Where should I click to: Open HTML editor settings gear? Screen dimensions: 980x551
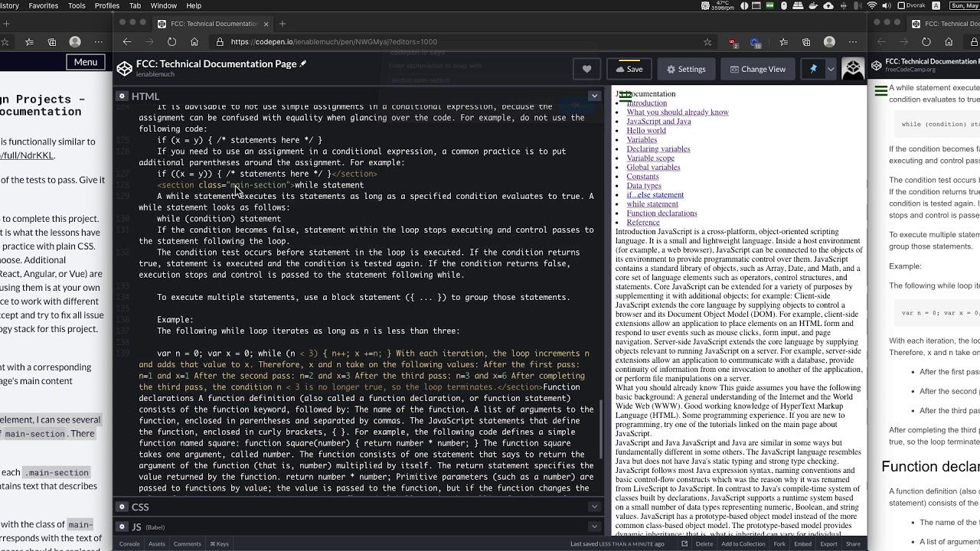pyautogui.click(x=122, y=96)
